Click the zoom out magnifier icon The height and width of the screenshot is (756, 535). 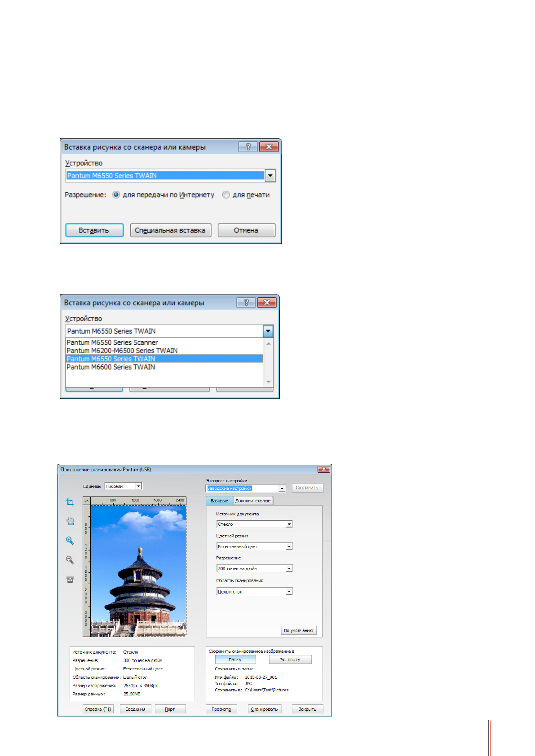point(70,560)
